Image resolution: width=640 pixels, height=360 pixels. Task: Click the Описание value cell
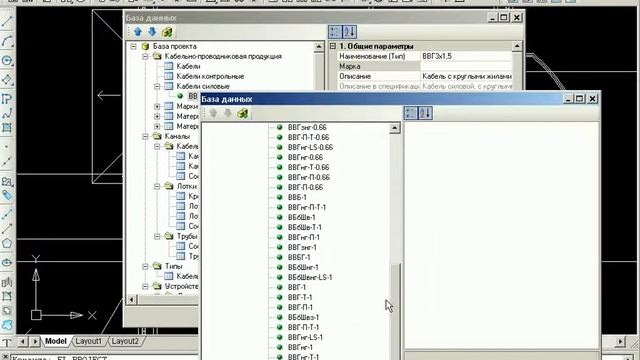coord(466,76)
